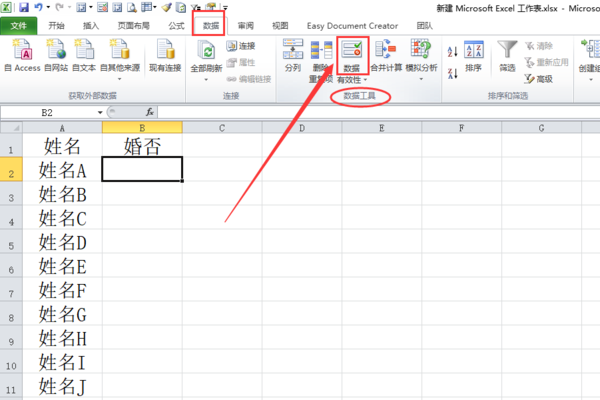Image resolution: width=600 pixels, height=400 pixels.
Task: Click 清除 clear filter button
Action: pos(539,46)
